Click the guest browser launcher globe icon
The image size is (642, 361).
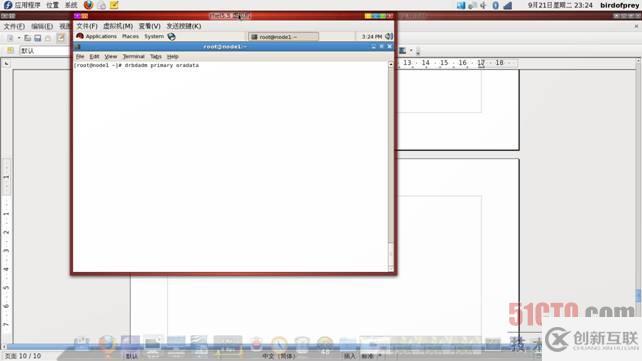pyautogui.click(x=172, y=36)
